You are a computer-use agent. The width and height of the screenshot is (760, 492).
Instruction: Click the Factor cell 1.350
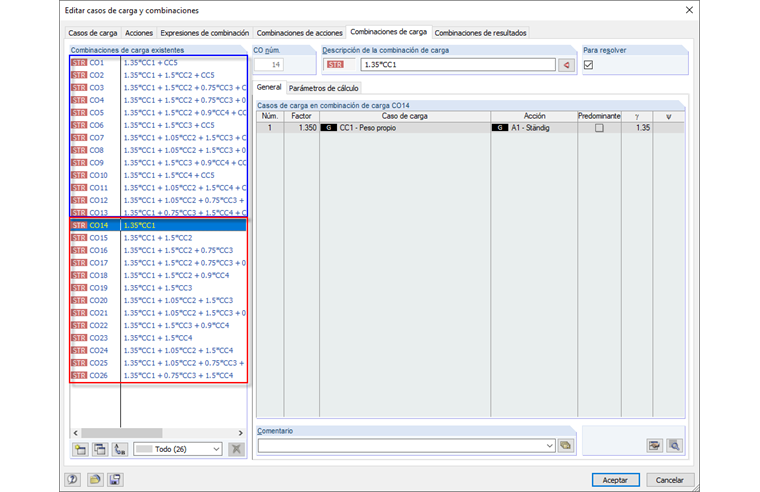pyautogui.click(x=301, y=128)
